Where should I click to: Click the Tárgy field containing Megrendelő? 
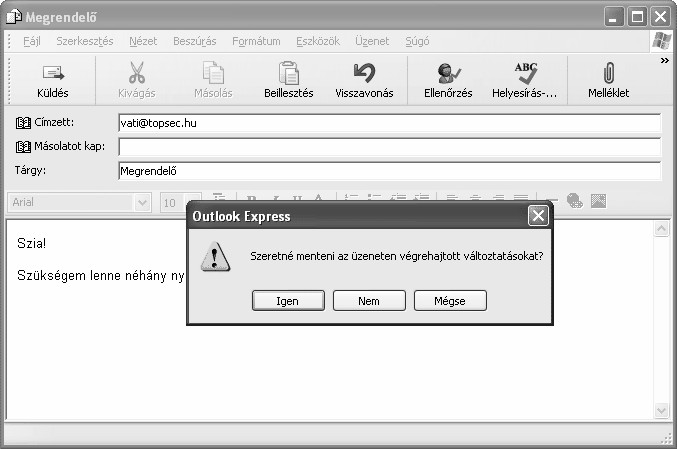[389, 171]
